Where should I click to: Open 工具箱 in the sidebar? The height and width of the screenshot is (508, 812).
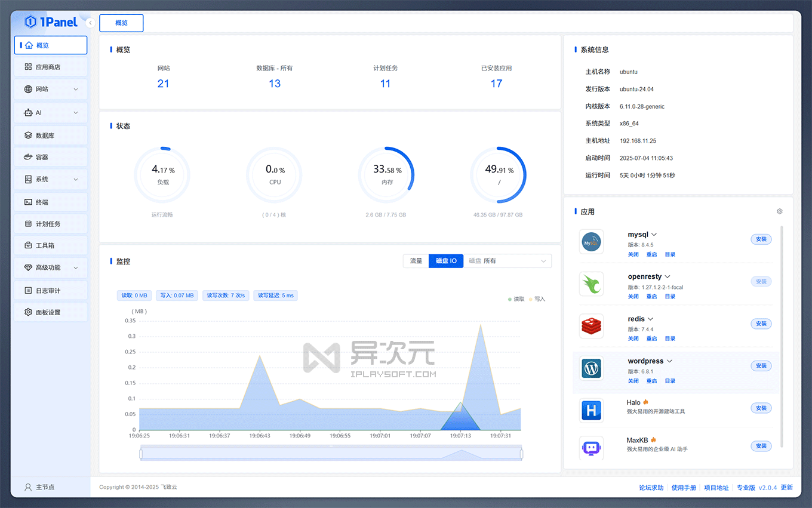(x=51, y=245)
